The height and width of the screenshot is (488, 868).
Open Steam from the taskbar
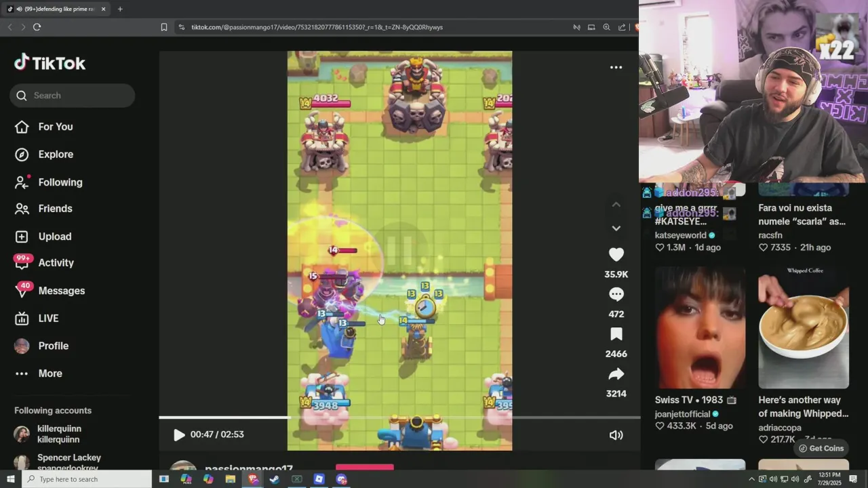[x=275, y=479]
